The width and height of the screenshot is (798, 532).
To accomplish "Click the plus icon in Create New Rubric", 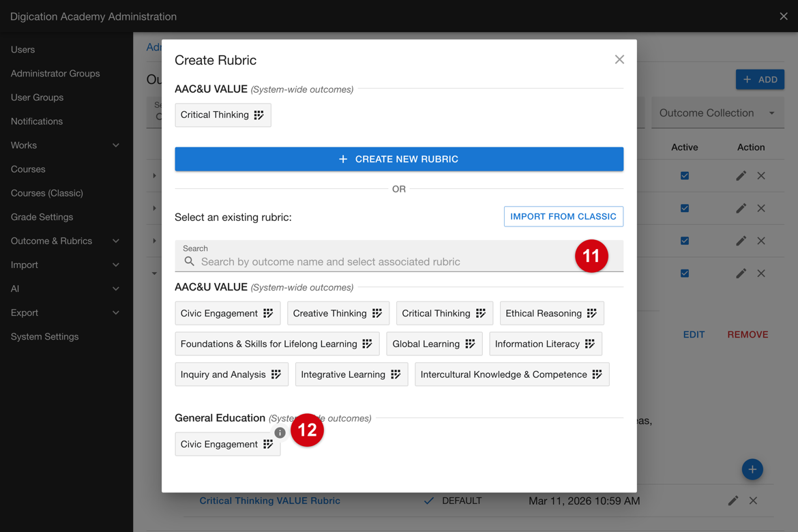I will 343,160.
